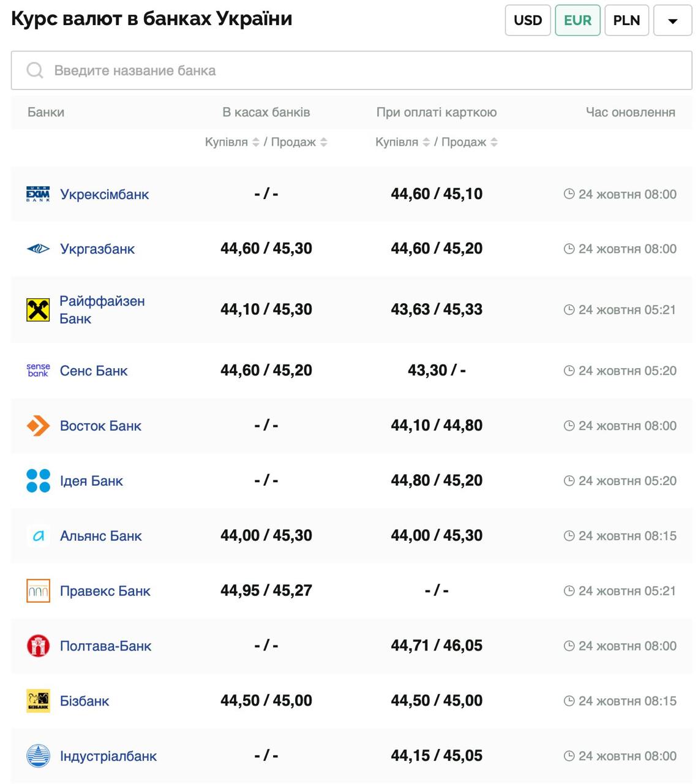The width and height of the screenshot is (698, 784).
Task: Click the Ідея Банк blue dots logo
Action: (38, 481)
